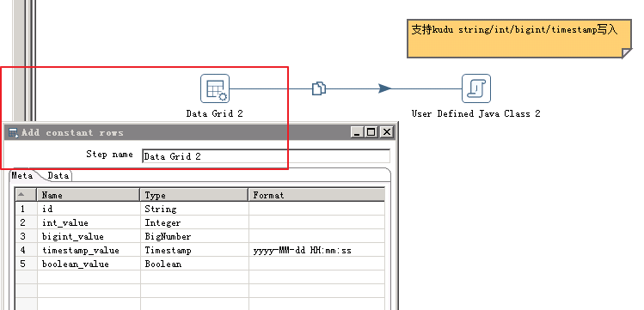Click the 'yyyy-MM-dd HH:mm:ss' format cell
This screenshot has height=310, width=644.
point(316,250)
